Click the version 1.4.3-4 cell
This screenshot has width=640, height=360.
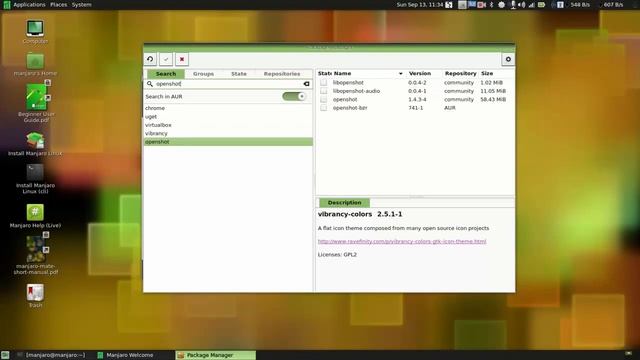417,100
